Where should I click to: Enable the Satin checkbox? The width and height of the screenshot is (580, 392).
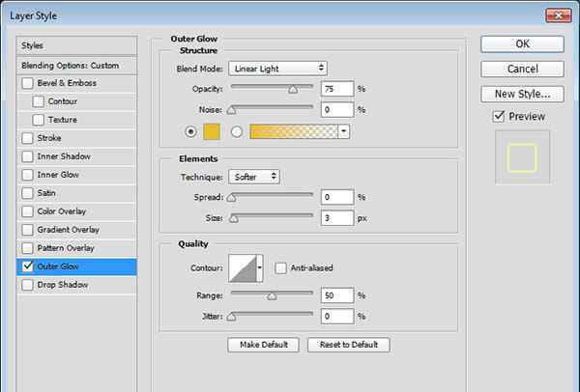pyautogui.click(x=27, y=193)
